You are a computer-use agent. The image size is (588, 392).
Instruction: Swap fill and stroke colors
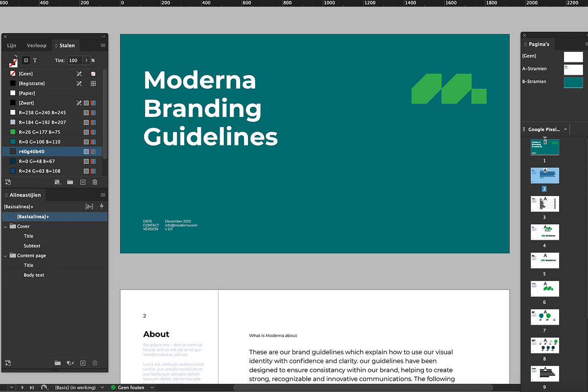(15, 55)
